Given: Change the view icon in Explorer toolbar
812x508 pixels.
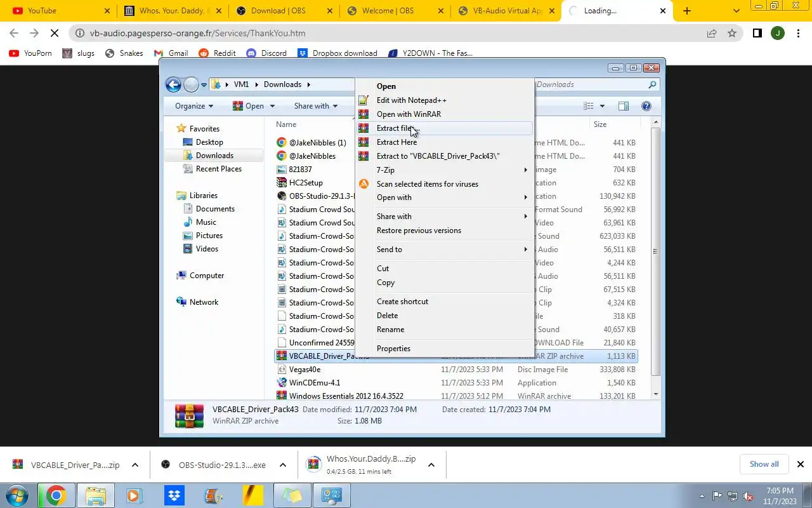Looking at the screenshot, I should 589,106.
